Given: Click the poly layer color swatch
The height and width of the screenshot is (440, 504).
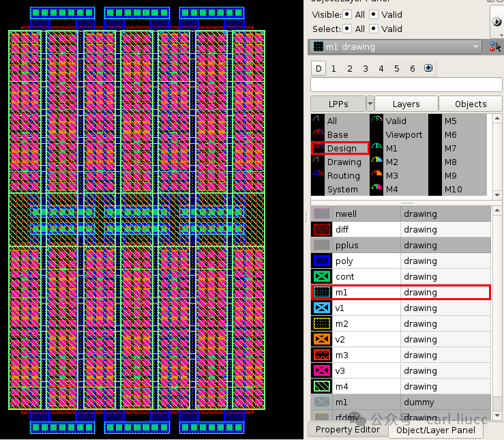Looking at the screenshot, I should pyautogui.click(x=321, y=261).
